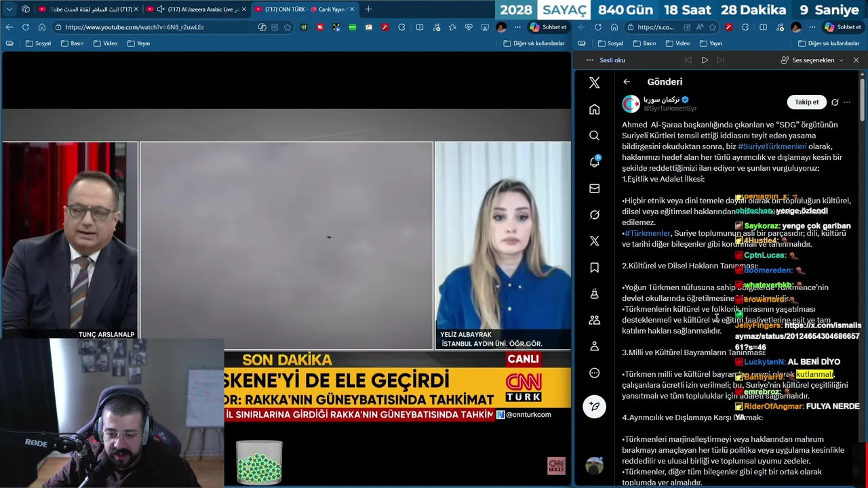
Task: Toggle read aloud icon in X address bar
Action: point(699,27)
